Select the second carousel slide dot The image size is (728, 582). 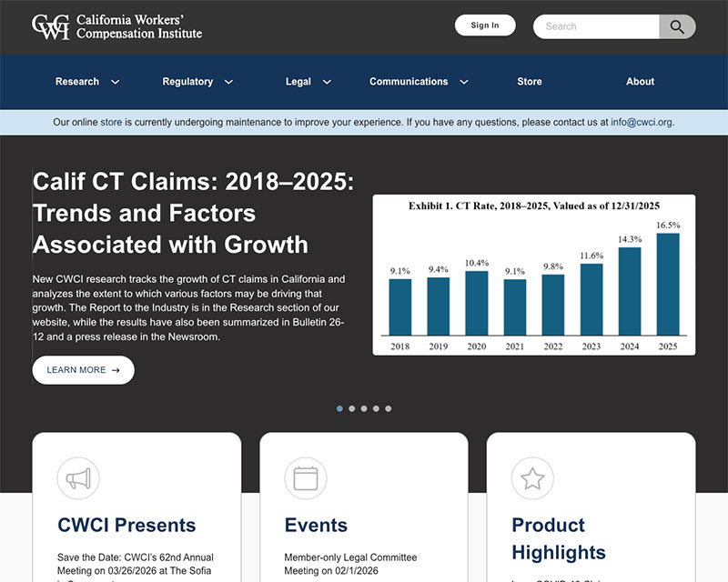352,408
